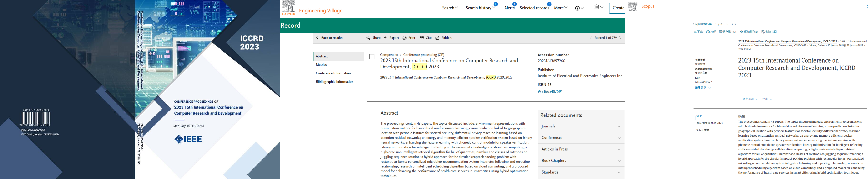
Task: Select Scopus 摘要 abstract side tab
Action: (x=699, y=116)
